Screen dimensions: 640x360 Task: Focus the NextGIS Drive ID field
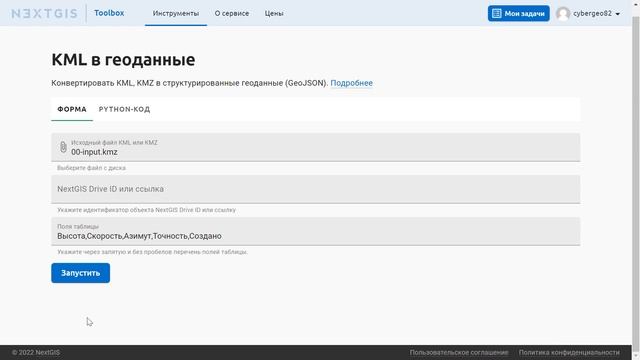click(x=316, y=189)
